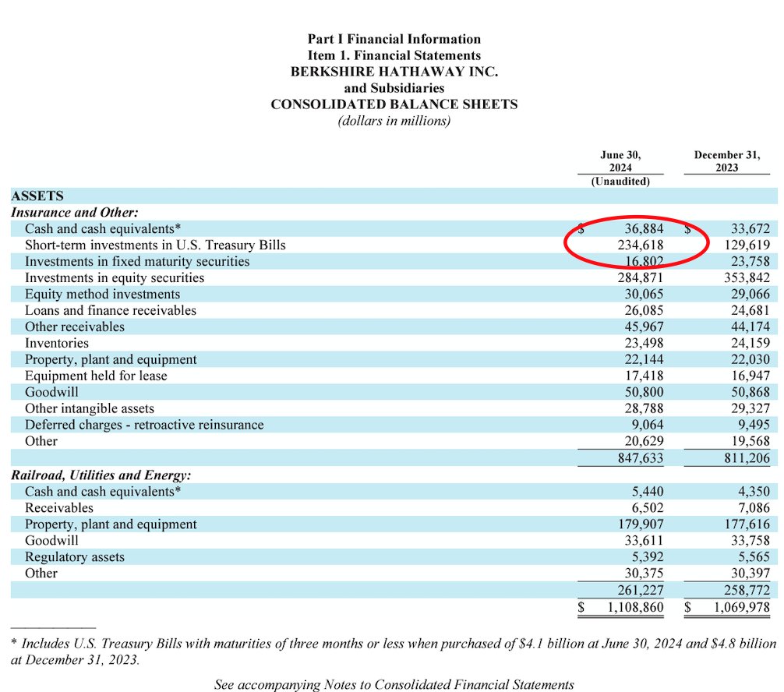Select the 5,392 regulatory assets value

[x=648, y=557]
